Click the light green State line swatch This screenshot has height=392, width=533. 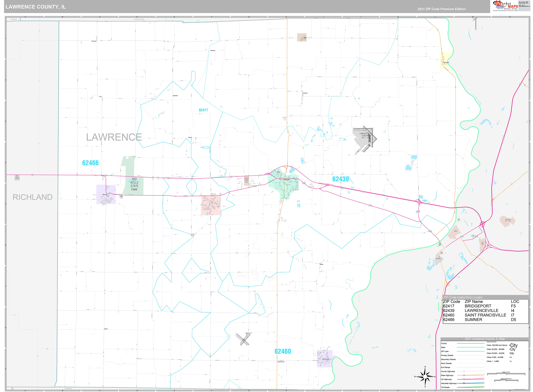tap(471, 347)
